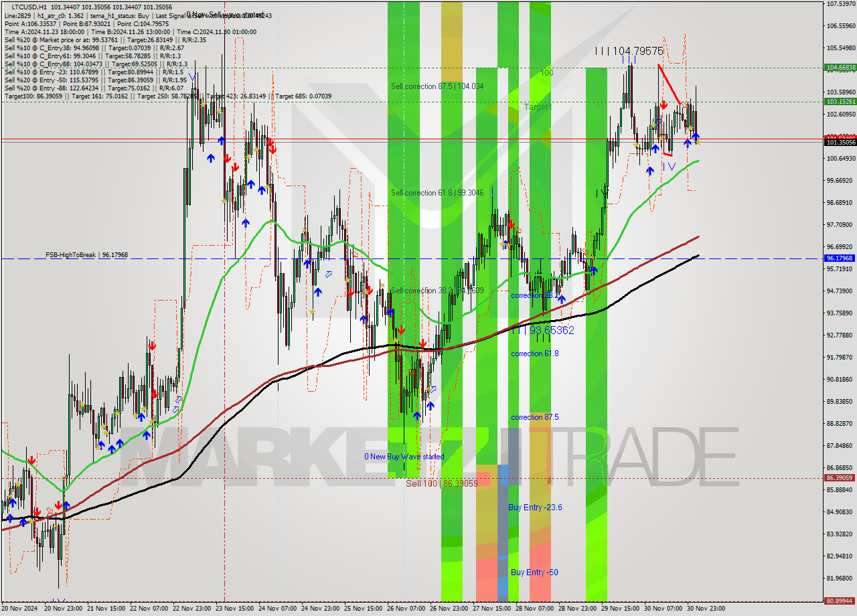This screenshot has width=857, height=616.
Task: Click 100.64930 on the price axis
Action: pyautogui.click(x=840, y=159)
